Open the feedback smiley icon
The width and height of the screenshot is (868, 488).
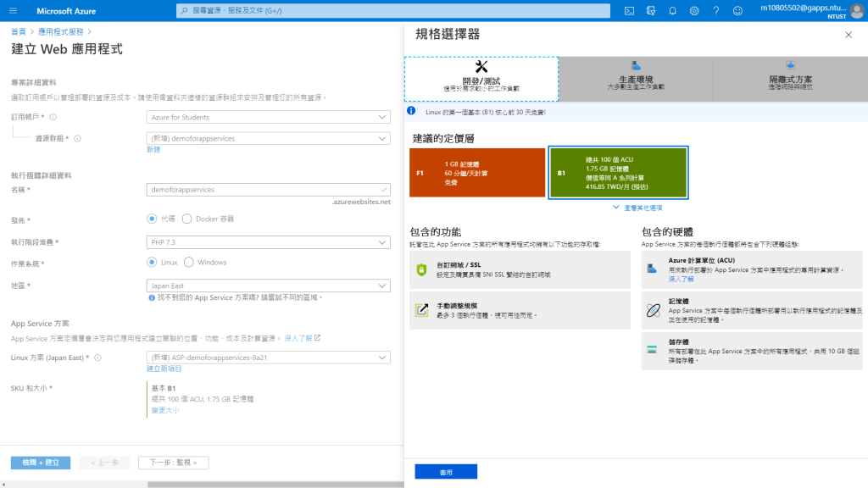(737, 10)
